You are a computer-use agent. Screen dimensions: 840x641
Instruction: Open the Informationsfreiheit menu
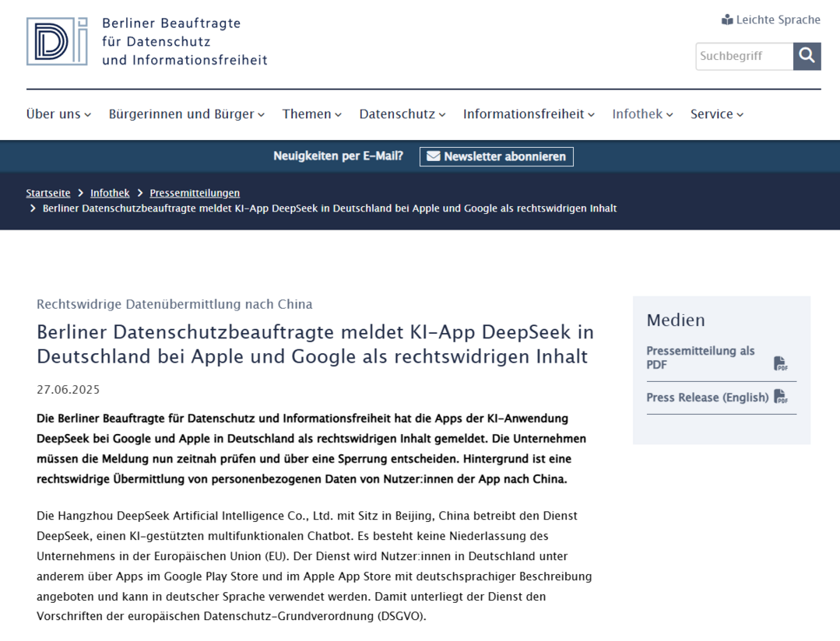529,114
